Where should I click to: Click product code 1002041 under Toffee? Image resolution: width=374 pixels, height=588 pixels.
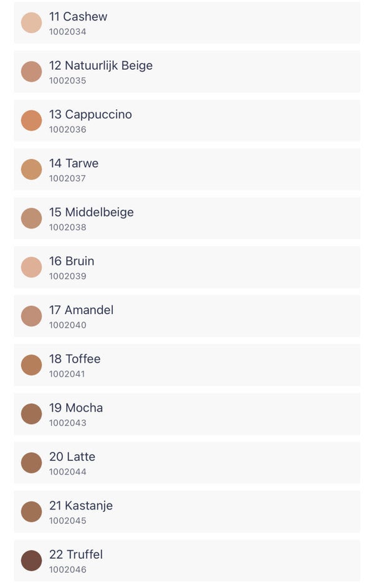point(67,374)
